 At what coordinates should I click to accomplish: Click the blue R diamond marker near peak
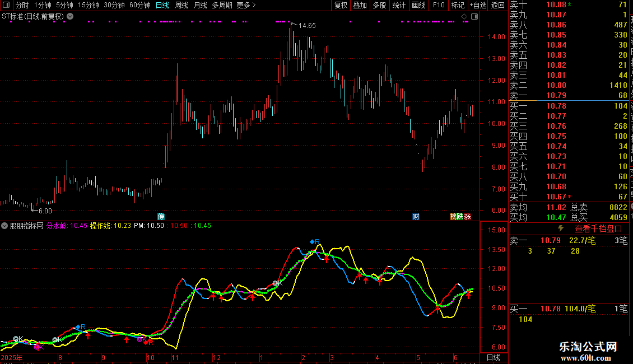[x=312, y=242]
